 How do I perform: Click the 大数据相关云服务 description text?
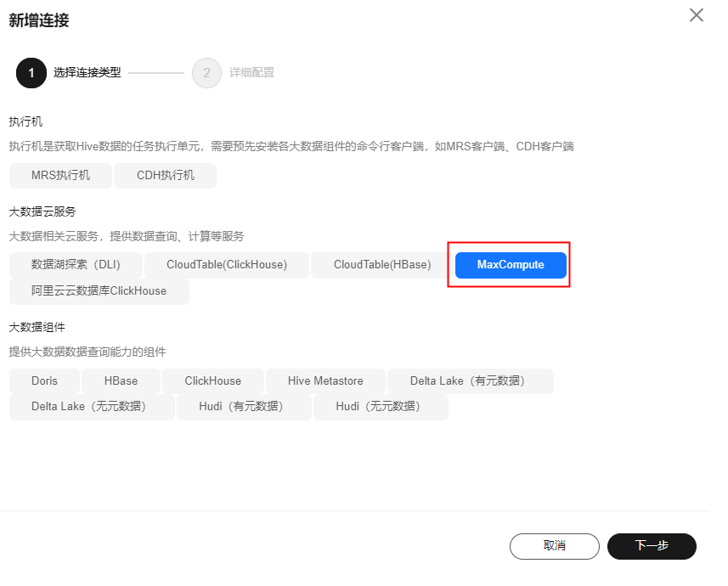point(127,236)
